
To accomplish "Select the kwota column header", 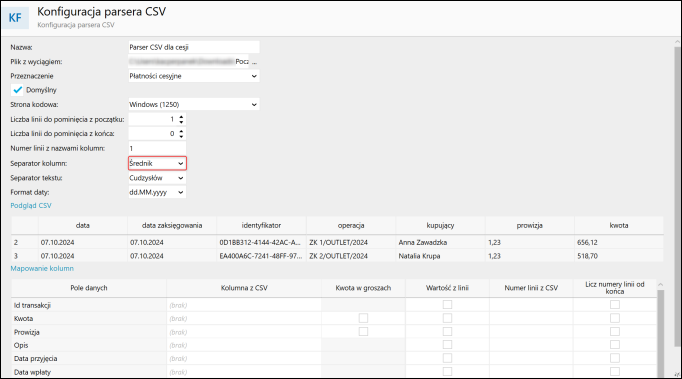I will (619, 225).
